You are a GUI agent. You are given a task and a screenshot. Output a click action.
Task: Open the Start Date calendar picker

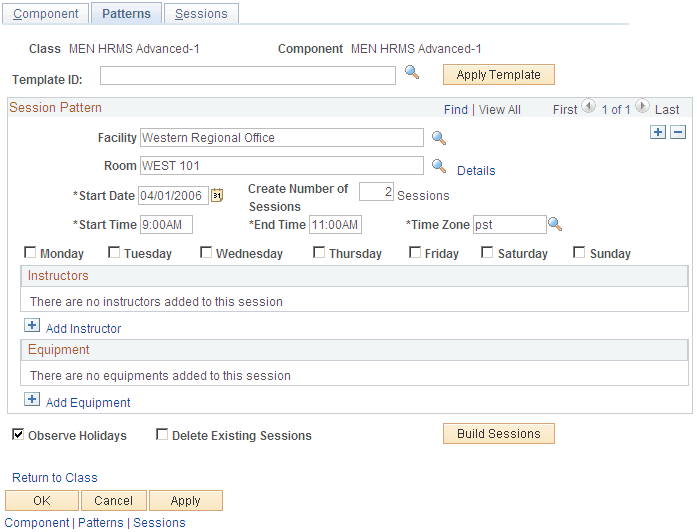[217, 195]
